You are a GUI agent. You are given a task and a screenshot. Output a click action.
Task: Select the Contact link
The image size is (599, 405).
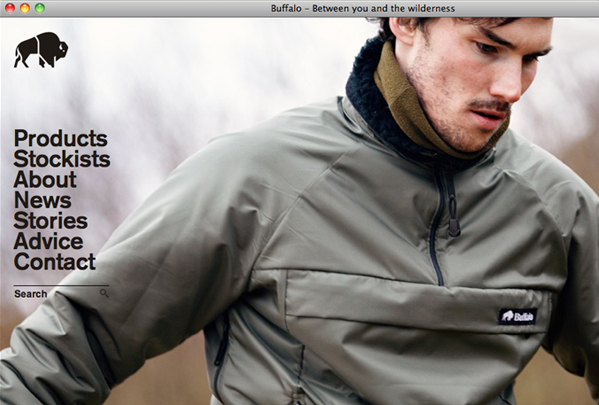[55, 262]
